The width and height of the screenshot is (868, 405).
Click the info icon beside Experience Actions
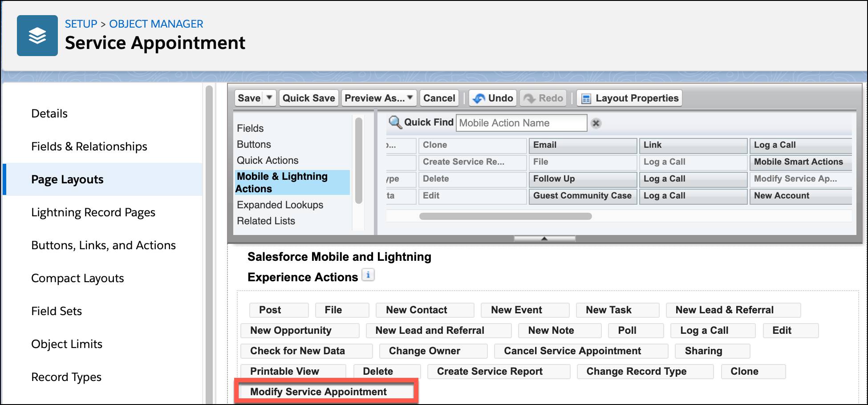coord(368,275)
